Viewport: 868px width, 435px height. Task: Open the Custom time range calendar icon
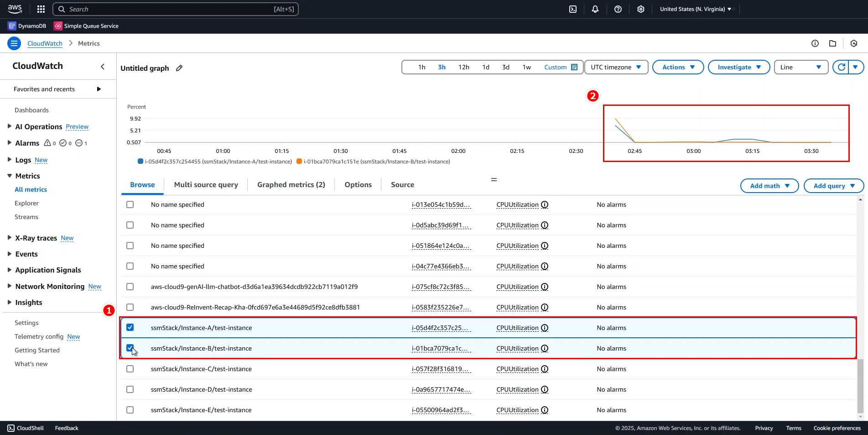[574, 67]
